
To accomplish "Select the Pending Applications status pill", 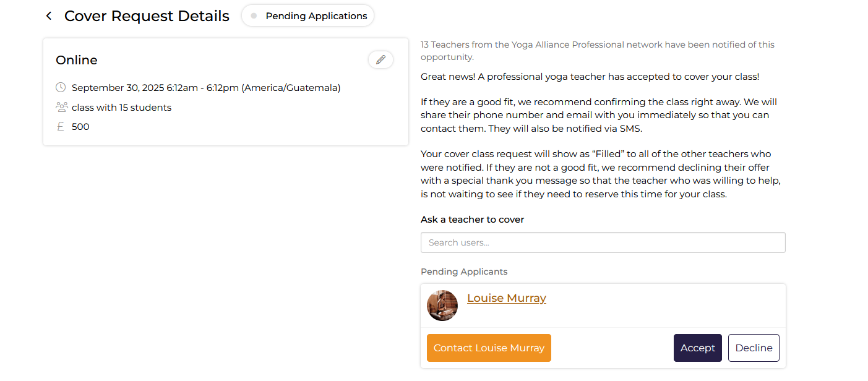I will [x=308, y=16].
